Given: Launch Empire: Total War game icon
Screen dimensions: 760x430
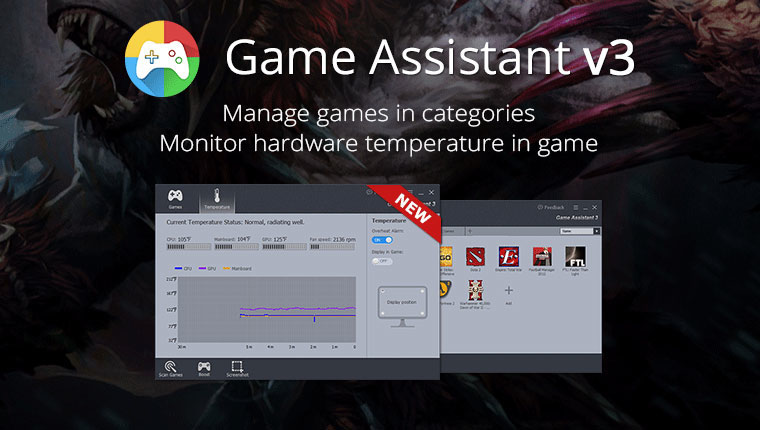Looking at the screenshot, I should [508, 256].
